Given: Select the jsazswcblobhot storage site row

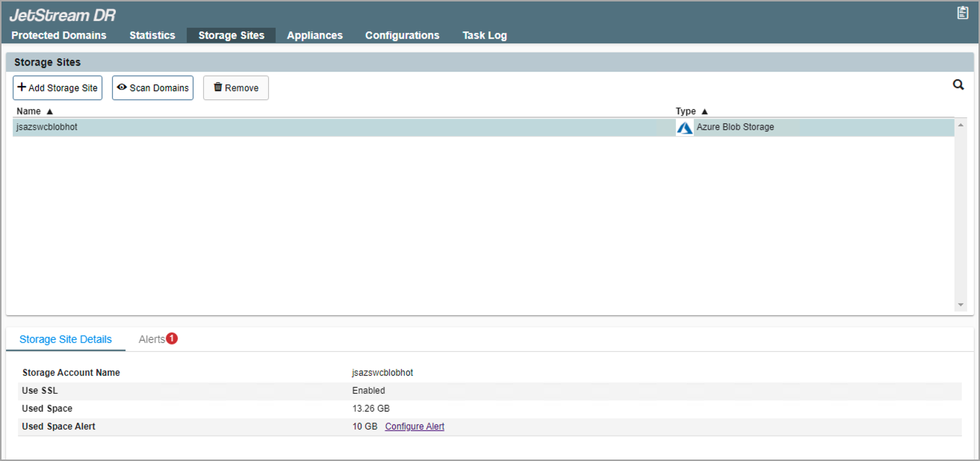Looking at the screenshot, I should 299,128.
